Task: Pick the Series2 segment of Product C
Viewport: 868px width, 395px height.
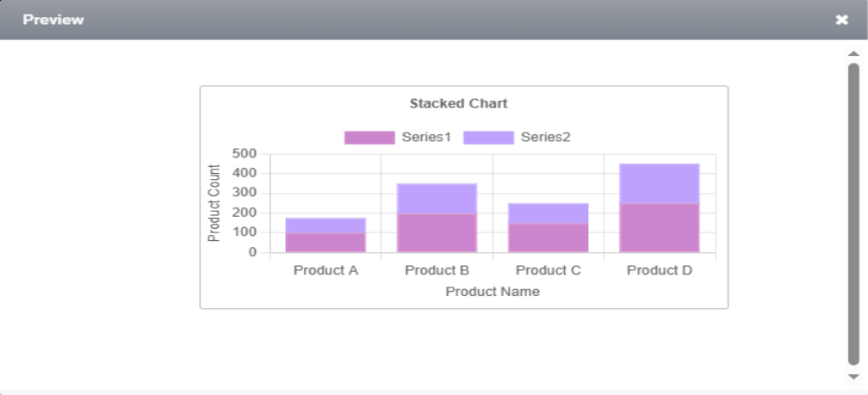Action: (548, 213)
